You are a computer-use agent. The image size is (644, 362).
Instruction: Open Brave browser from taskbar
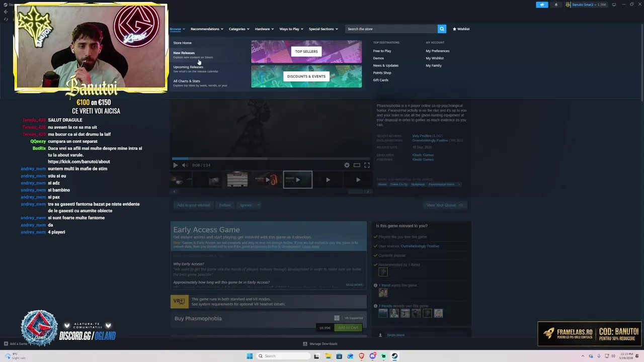(361, 356)
